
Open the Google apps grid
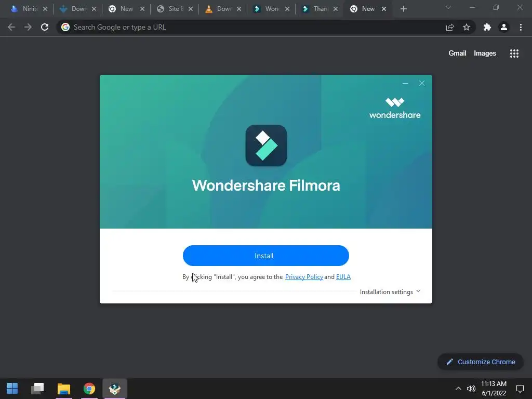coord(514,54)
